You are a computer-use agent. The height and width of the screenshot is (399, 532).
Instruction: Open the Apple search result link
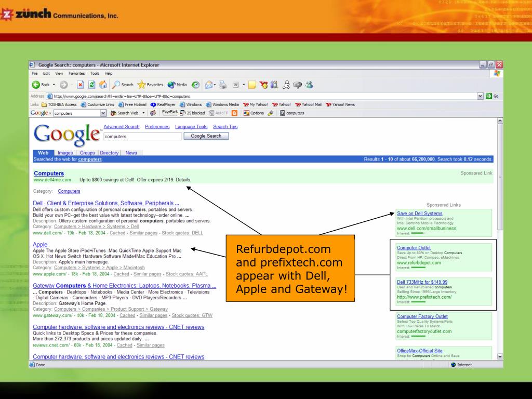click(x=40, y=245)
